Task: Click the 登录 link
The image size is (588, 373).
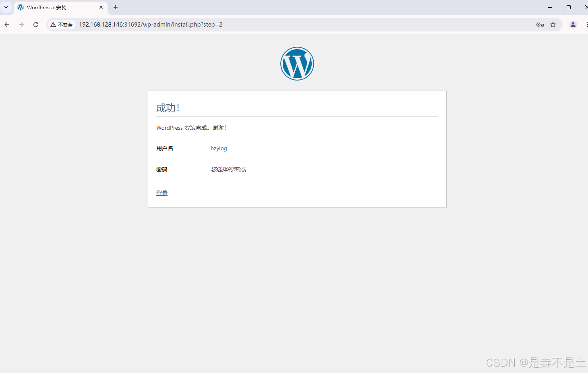Action: coord(162,193)
